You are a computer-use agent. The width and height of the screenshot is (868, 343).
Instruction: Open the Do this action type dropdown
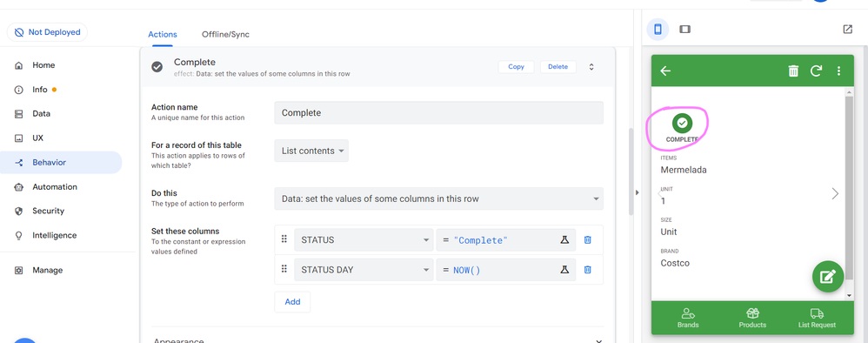438,198
